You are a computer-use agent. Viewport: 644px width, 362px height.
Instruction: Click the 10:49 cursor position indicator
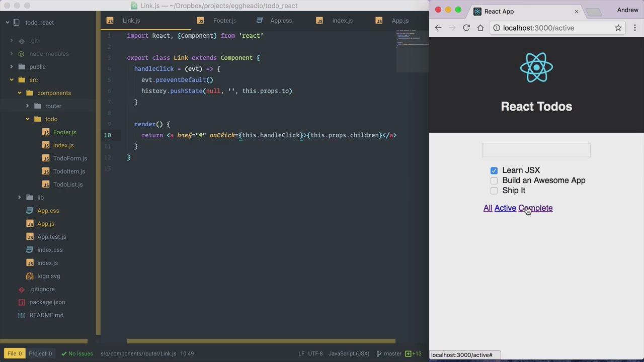(187, 353)
